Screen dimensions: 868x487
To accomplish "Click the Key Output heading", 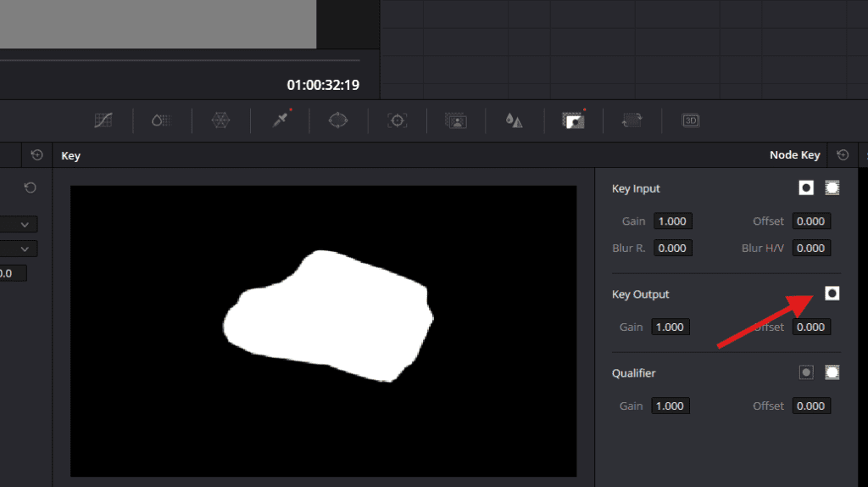I will [x=641, y=294].
